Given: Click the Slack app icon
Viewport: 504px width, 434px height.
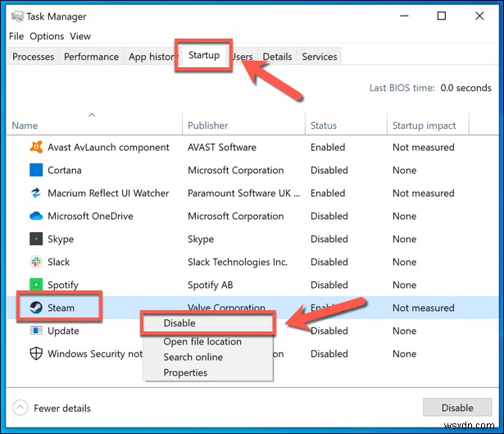Looking at the screenshot, I should pyautogui.click(x=36, y=263).
